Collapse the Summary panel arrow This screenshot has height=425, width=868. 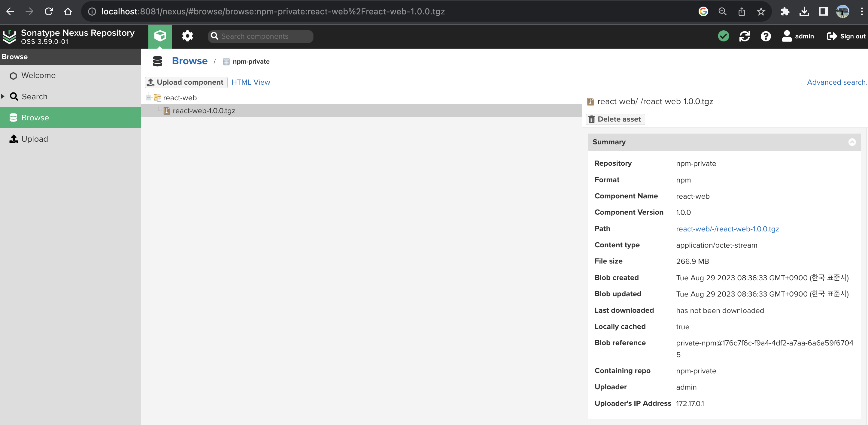[x=851, y=142]
